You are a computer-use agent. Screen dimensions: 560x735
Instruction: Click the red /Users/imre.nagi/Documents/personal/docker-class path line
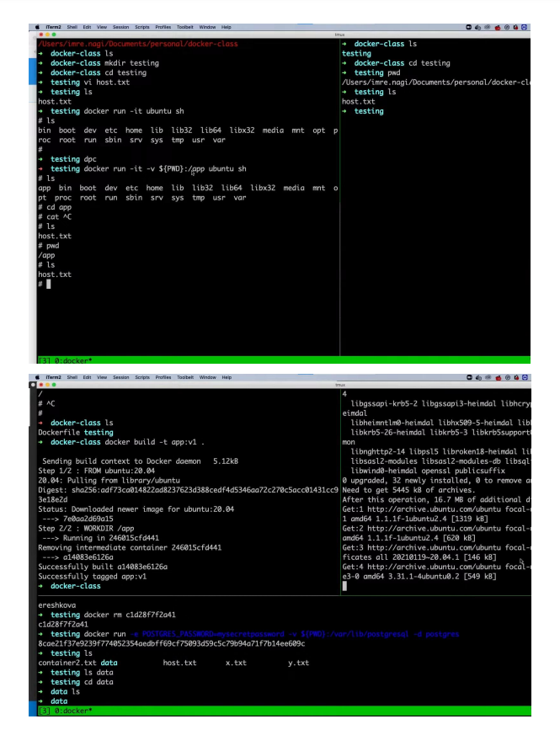pyautogui.click(x=138, y=44)
